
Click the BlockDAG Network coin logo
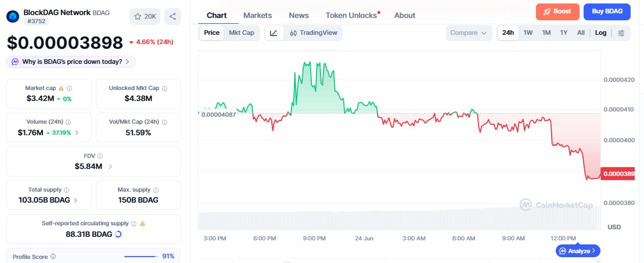[x=13, y=16]
